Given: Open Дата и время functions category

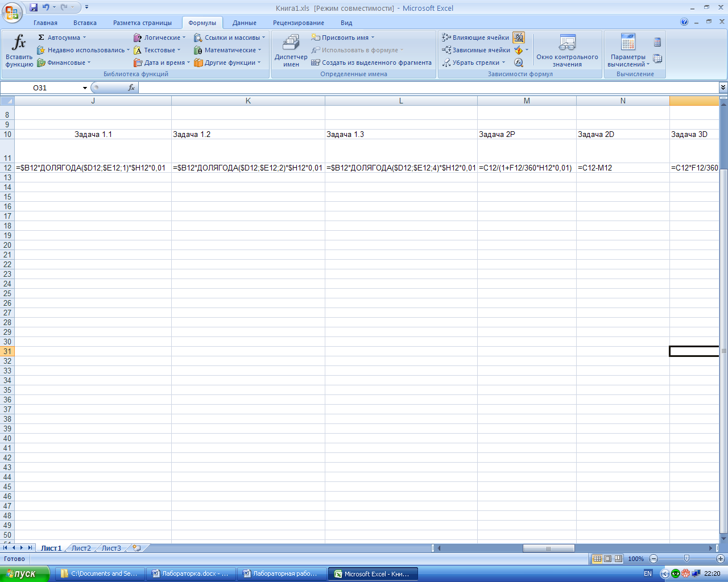Looking at the screenshot, I should (162, 63).
